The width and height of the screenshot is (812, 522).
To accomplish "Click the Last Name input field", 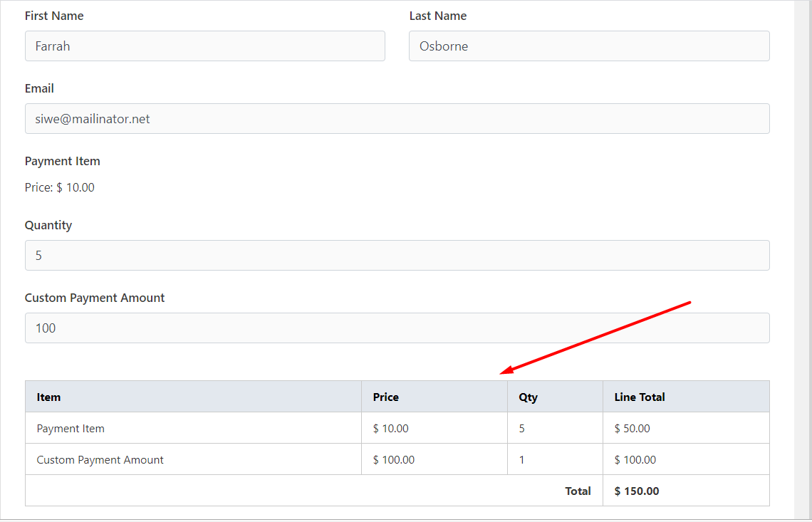I will (x=588, y=46).
